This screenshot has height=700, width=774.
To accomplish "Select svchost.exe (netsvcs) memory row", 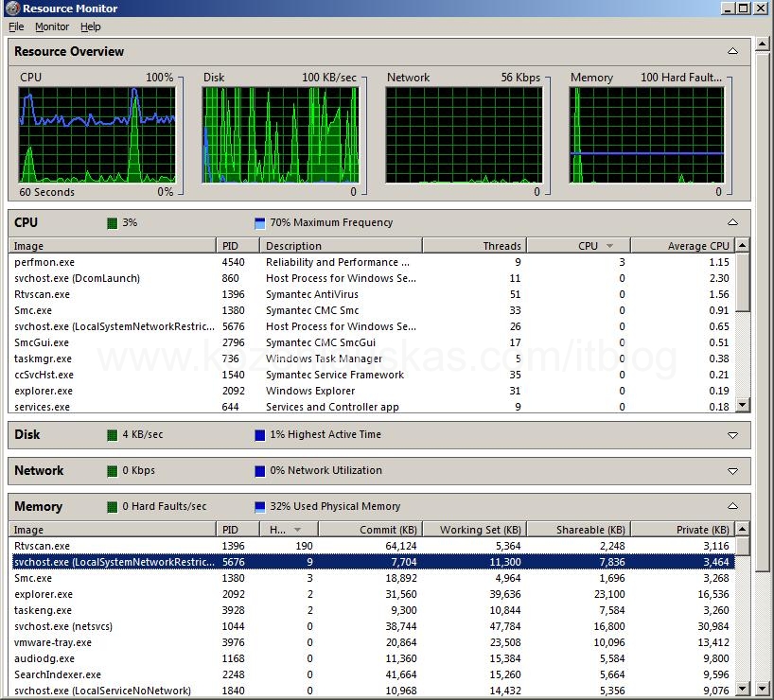I will (x=372, y=626).
